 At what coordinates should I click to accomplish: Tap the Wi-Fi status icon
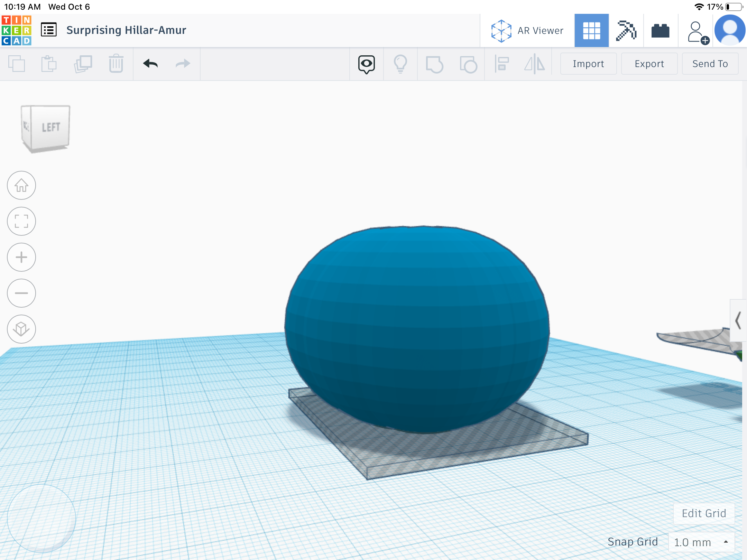[699, 7]
